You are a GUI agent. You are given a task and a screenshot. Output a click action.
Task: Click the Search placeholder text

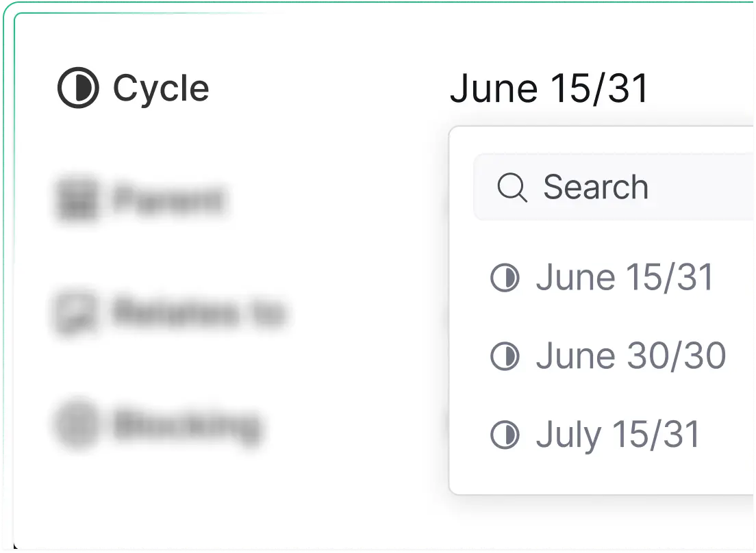[594, 186]
